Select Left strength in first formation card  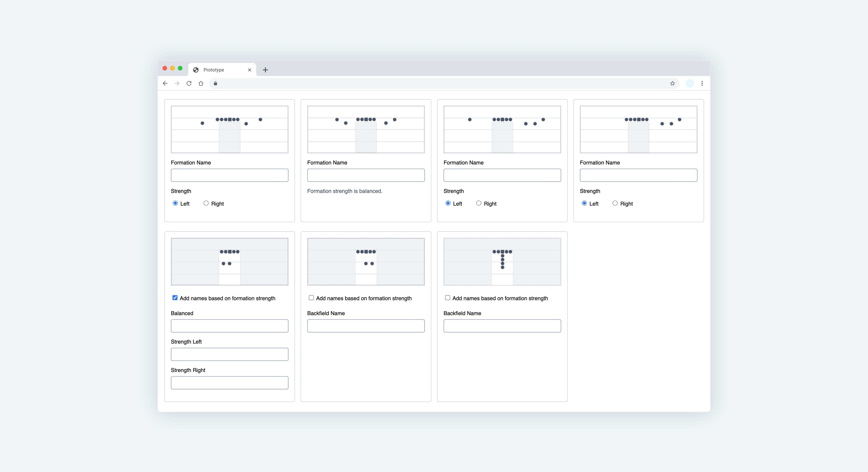(175, 203)
